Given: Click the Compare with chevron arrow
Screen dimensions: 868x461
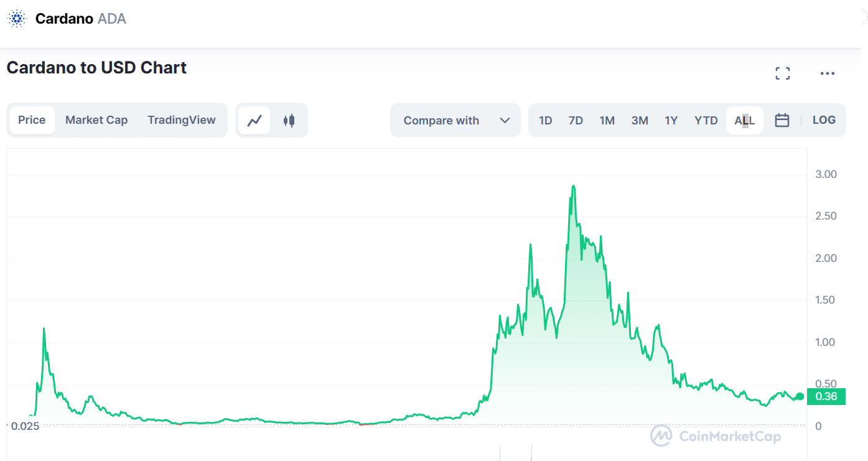Looking at the screenshot, I should (x=505, y=121).
